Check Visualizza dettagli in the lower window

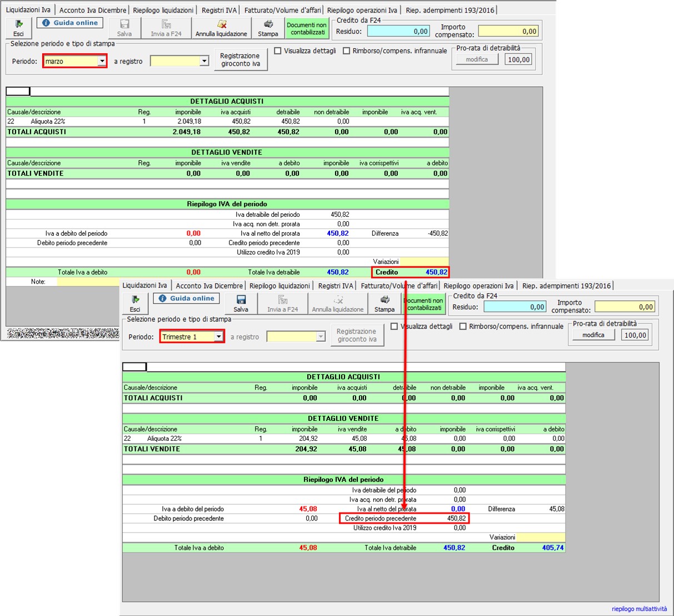point(394,327)
